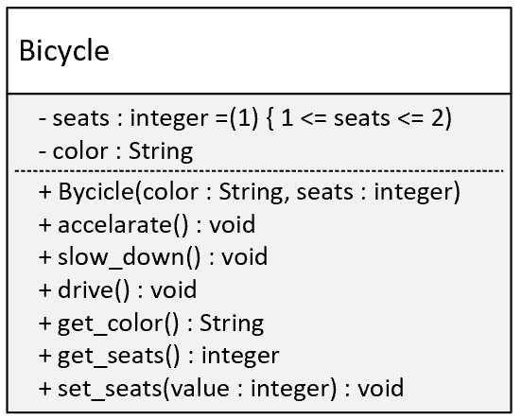Screen dimensions: 522x420
Task: Click the minus sign before color
Action: tap(43, 152)
